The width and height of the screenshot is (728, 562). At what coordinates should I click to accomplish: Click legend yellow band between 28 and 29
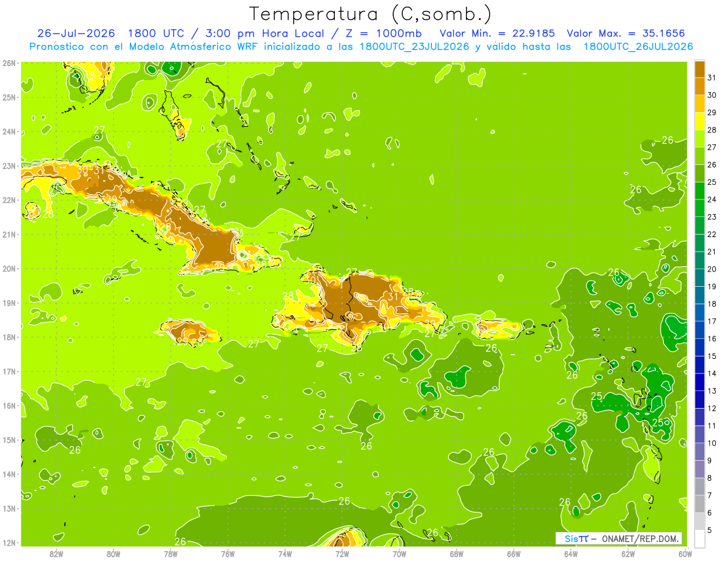pyautogui.click(x=699, y=121)
